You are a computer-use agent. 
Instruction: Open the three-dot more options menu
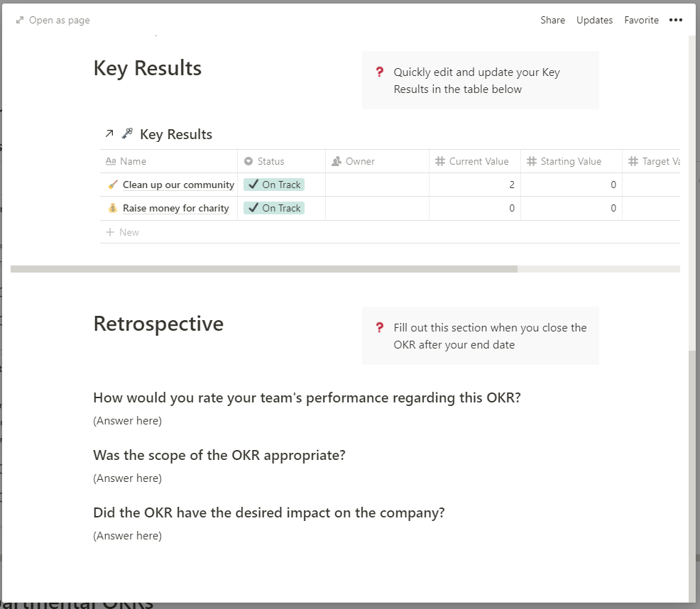click(x=675, y=20)
